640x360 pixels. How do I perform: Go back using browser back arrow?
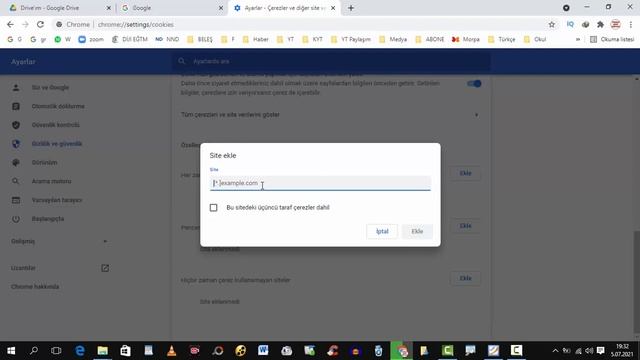coord(10,24)
